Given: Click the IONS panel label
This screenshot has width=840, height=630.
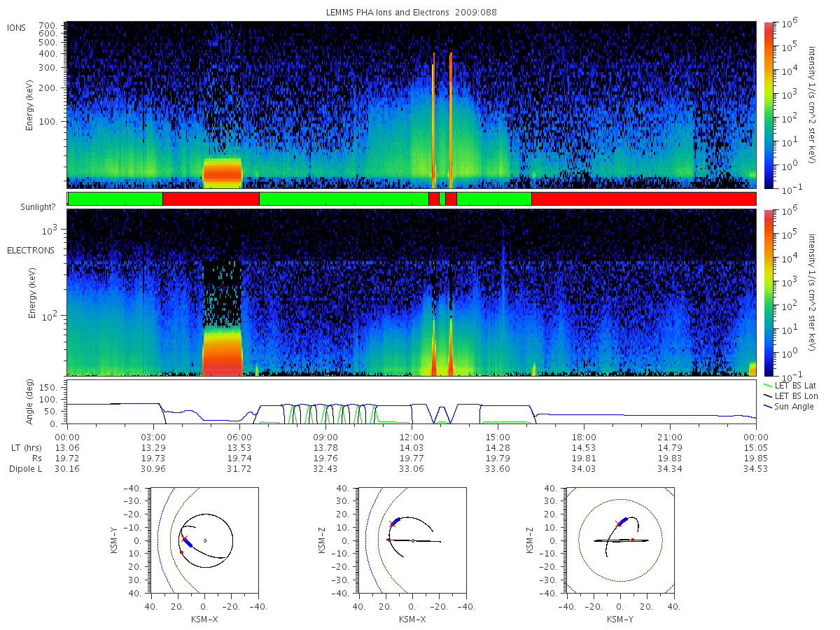Looking at the screenshot, I should pyautogui.click(x=17, y=27).
